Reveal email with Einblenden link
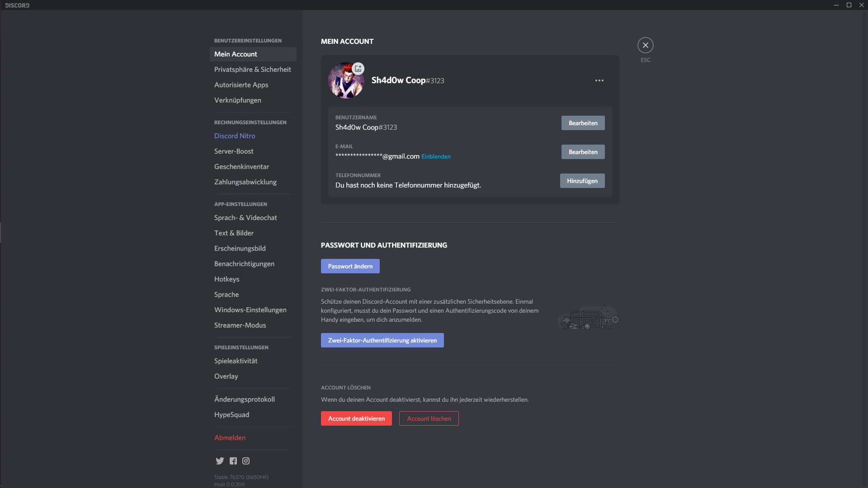The height and width of the screenshot is (488, 868). point(436,157)
